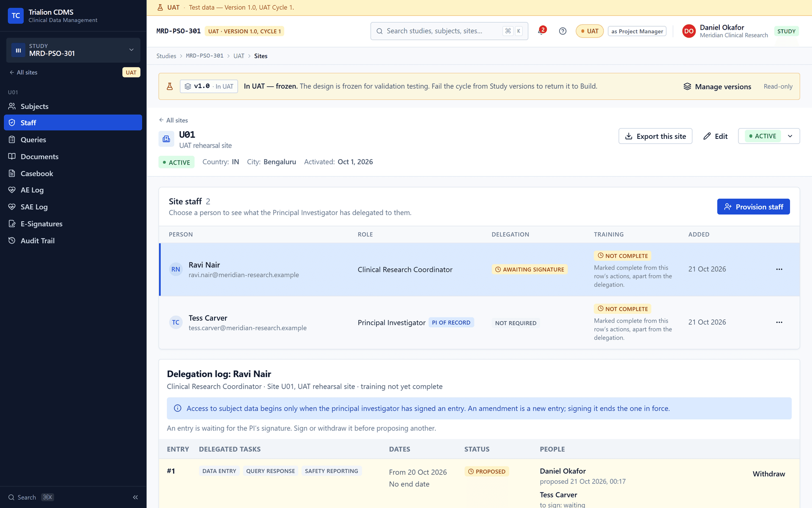
Task: Click Manage versions
Action: click(x=717, y=86)
